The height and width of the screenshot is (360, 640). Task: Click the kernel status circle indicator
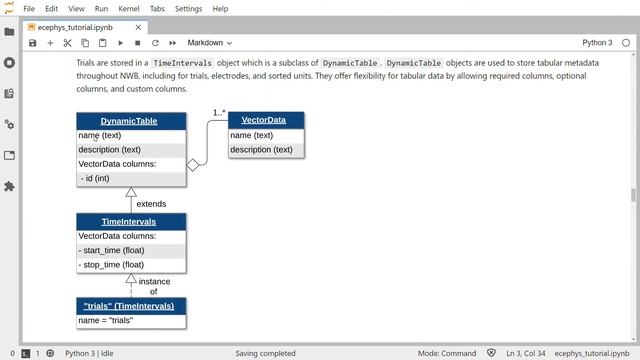pyautogui.click(x=626, y=43)
